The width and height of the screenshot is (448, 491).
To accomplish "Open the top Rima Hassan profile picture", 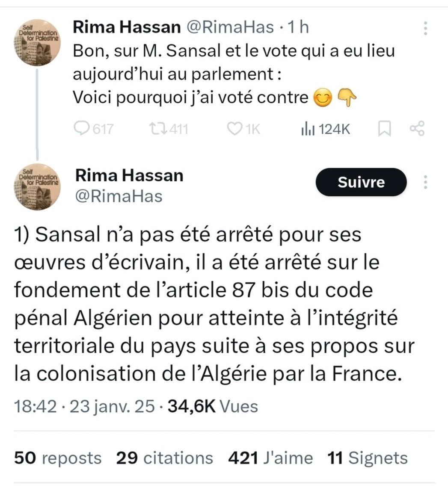I will pyautogui.click(x=38, y=43).
